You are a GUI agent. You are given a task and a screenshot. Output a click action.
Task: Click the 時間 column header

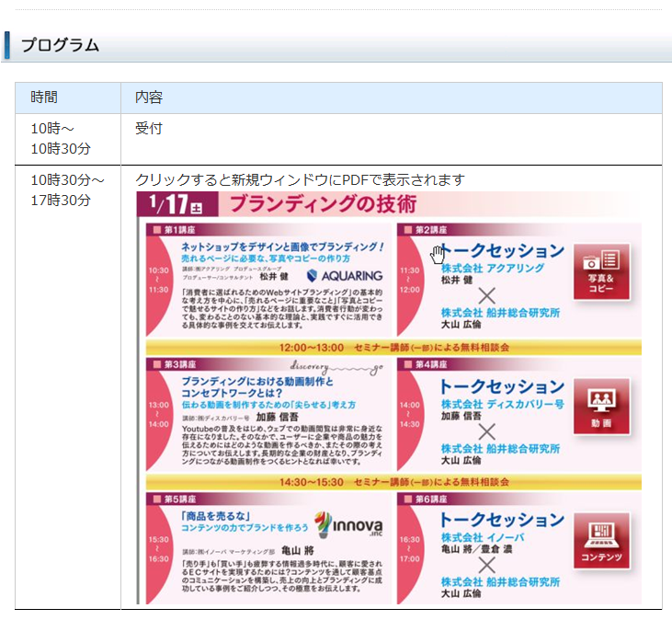tap(44, 98)
